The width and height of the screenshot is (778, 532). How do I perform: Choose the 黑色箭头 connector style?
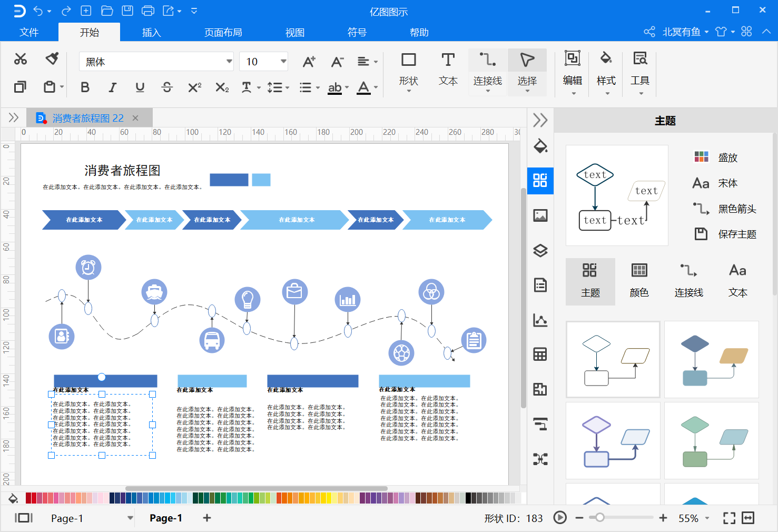click(x=725, y=209)
